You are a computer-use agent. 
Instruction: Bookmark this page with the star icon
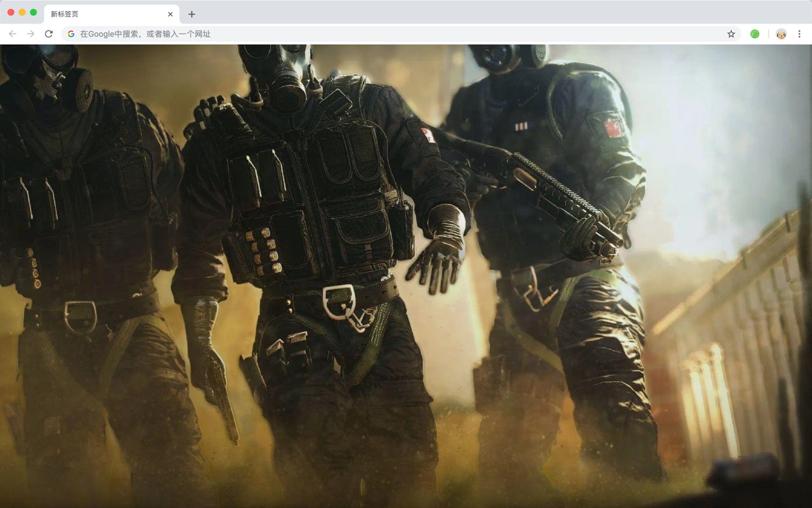coord(731,34)
